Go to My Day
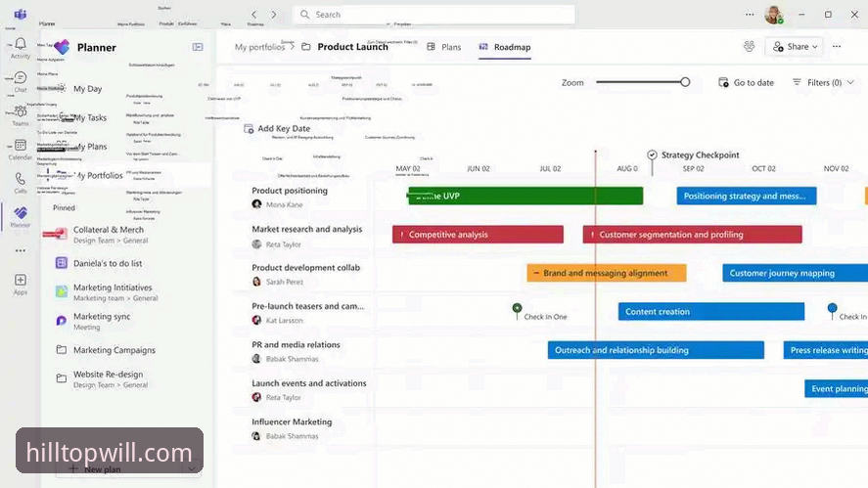Image resolution: width=868 pixels, height=488 pixels. point(87,89)
